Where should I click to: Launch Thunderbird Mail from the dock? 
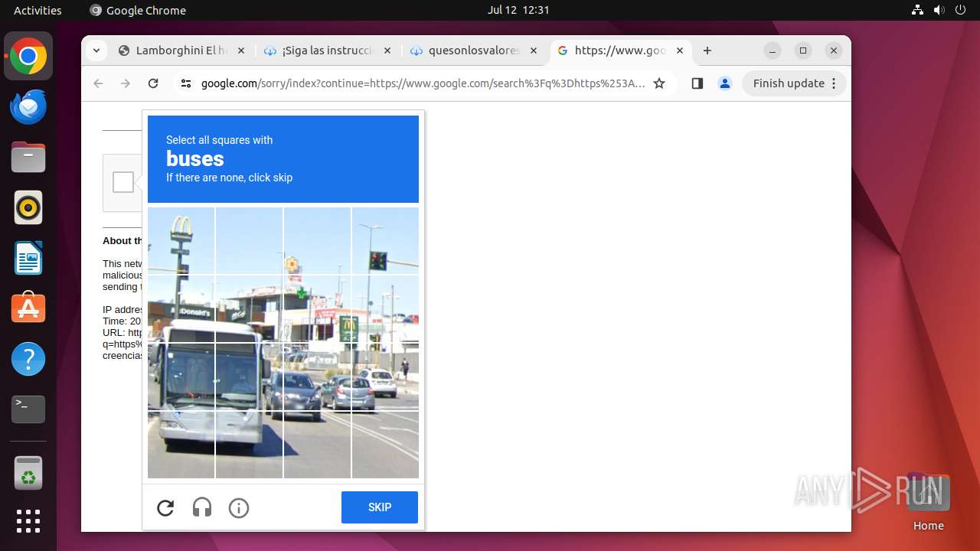[28, 106]
